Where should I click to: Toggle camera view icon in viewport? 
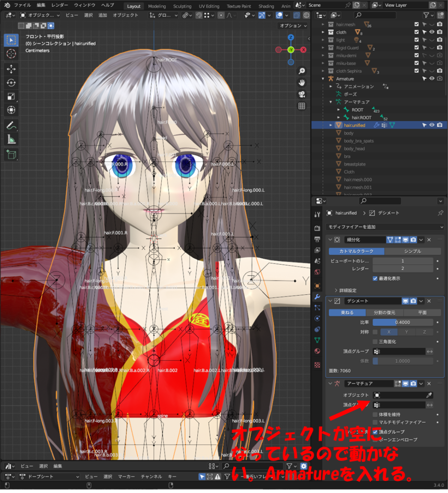click(302, 94)
